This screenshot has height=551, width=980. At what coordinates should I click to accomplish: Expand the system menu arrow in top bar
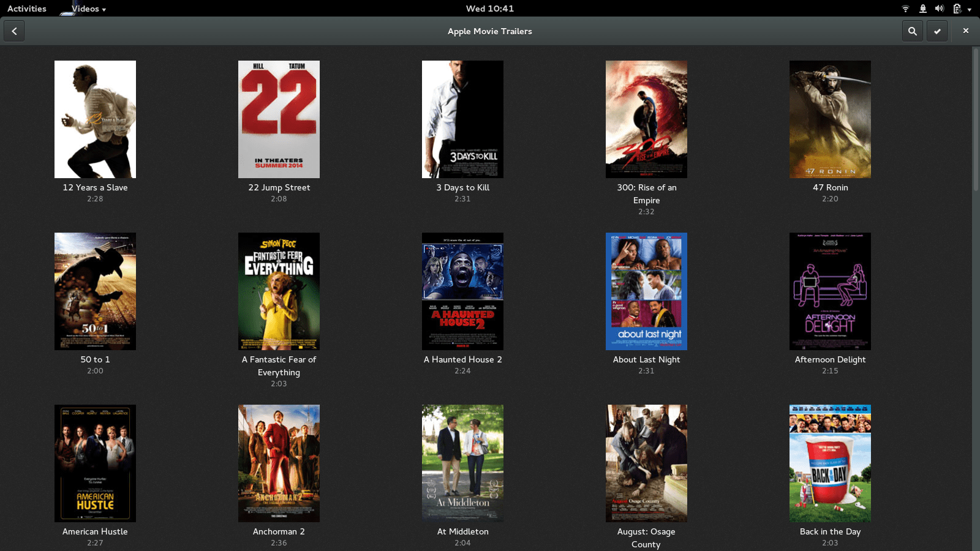(x=970, y=9)
